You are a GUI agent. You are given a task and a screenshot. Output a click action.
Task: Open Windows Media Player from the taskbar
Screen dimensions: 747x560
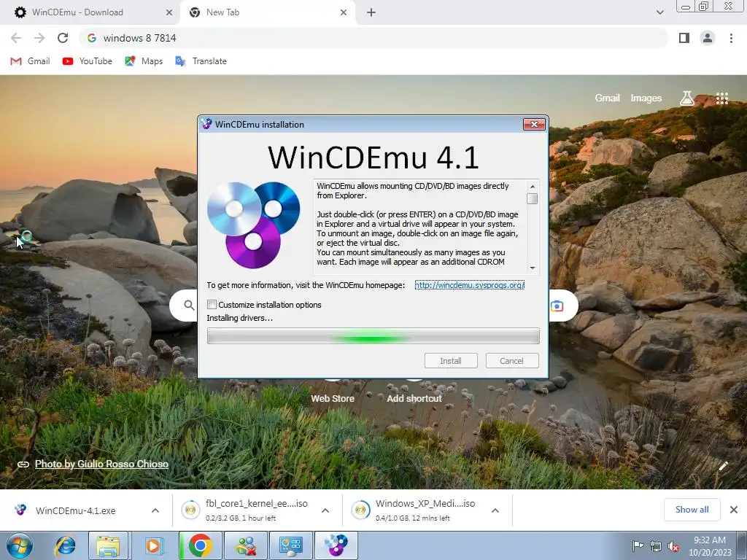pos(153,545)
